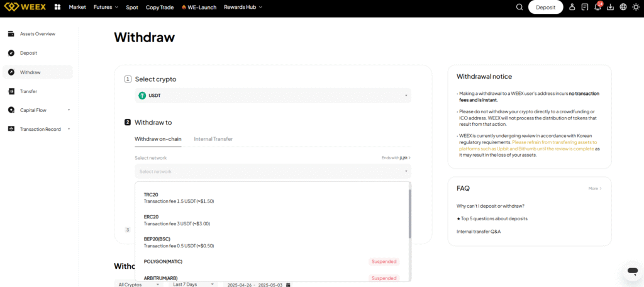Click the USDT Tether coin icon
The image size is (644, 287).
(142, 96)
